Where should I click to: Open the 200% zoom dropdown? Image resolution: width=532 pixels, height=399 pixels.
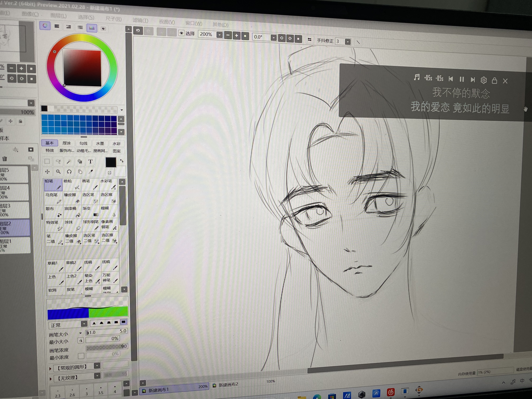pos(219,35)
